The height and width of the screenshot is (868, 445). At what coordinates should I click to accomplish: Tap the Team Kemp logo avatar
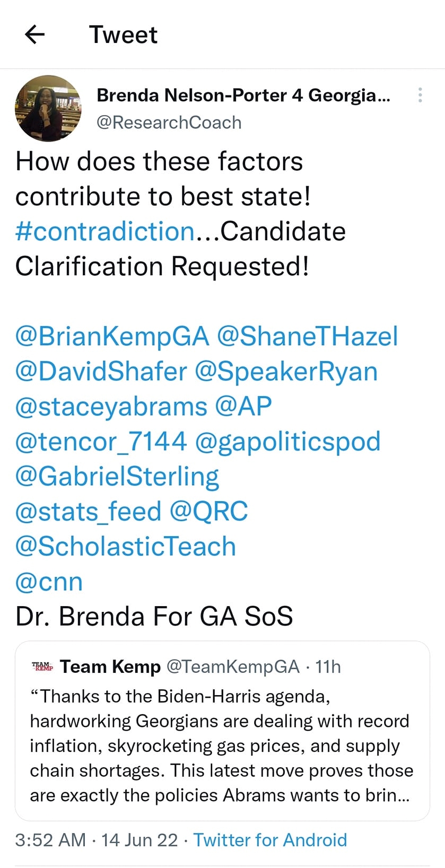pyautogui.click(x=42, y=667)
